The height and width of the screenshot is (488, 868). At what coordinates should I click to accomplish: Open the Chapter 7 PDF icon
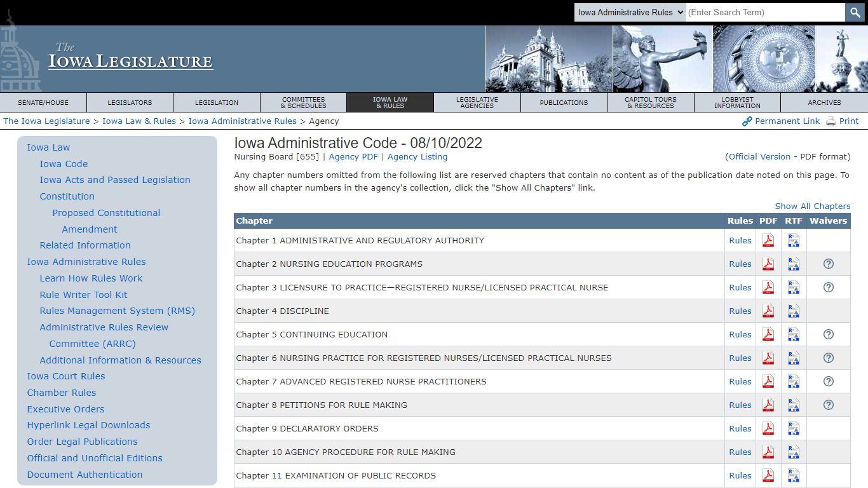(x=768, y=382)
